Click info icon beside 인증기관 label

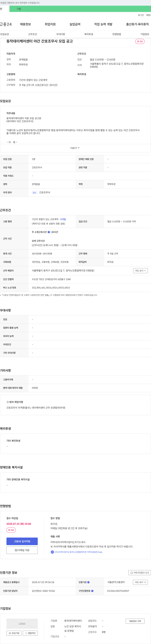click(88, 582)
